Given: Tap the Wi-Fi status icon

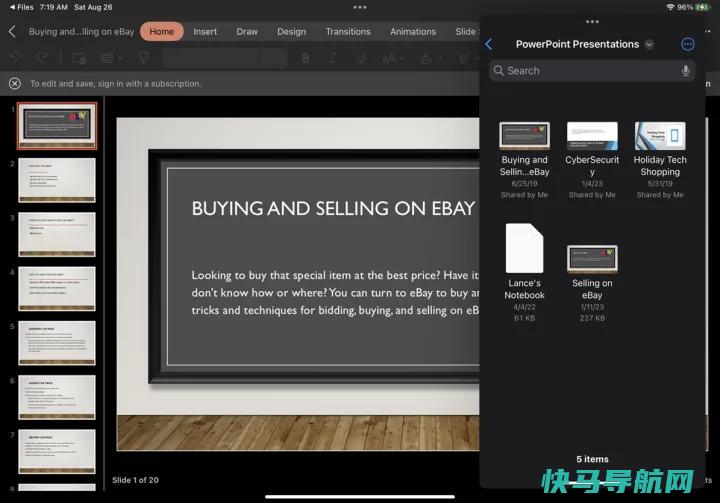Looking at the screenshot, I should (670, 7).
